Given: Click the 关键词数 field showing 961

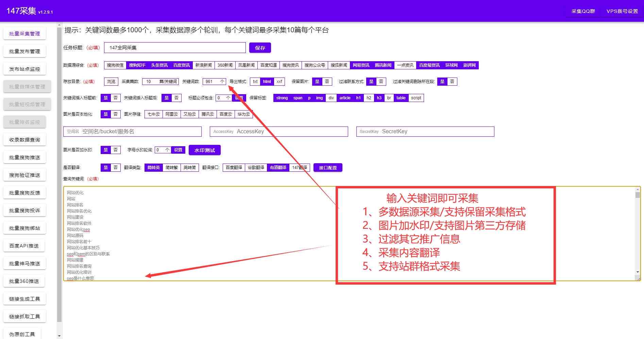Looking at the screenshot, I should click(x=214, y=82).
